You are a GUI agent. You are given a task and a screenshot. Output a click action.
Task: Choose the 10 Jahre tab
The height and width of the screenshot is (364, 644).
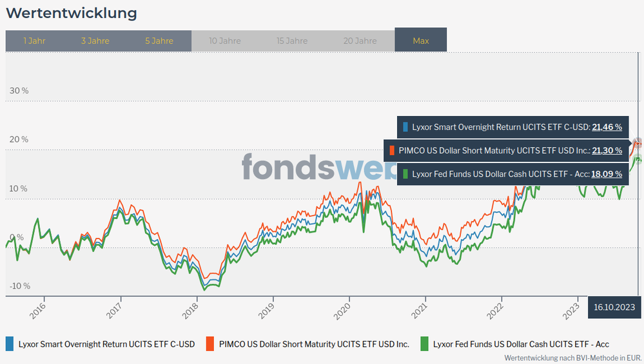tap(225, 41)
